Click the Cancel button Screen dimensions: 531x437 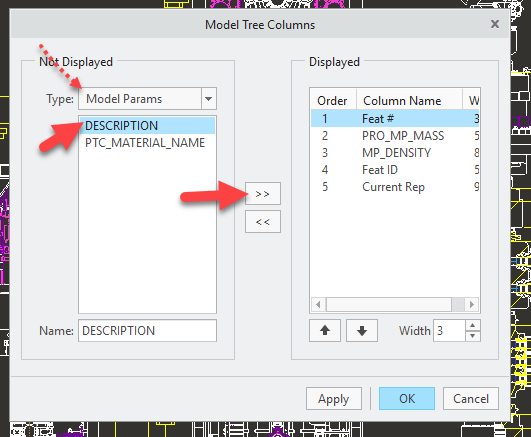click(x=471, y=399)
